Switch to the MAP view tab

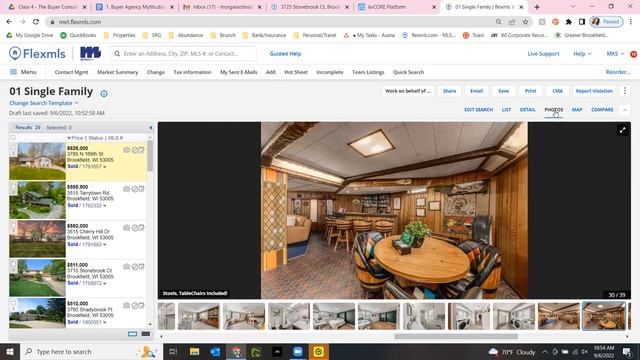577,110
